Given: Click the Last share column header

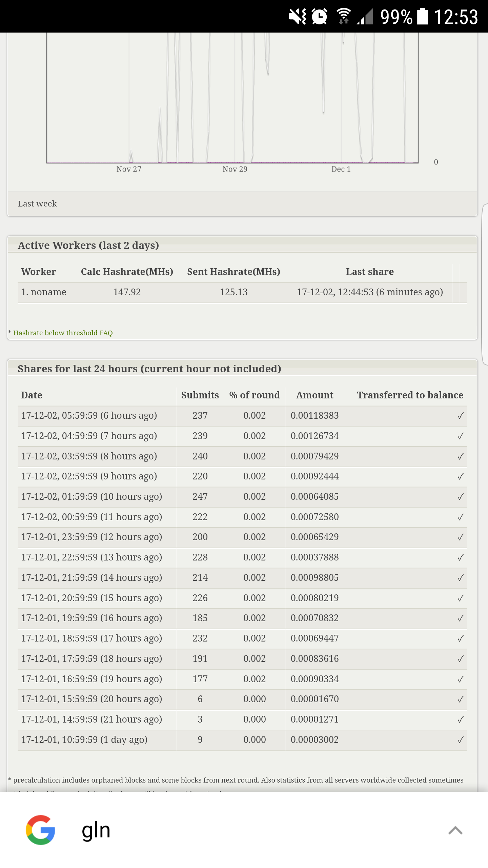Looking at the screenshot, I should pos(370,272).
